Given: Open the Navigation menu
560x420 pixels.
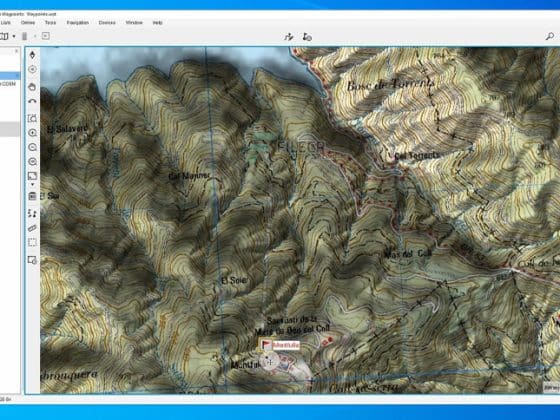Looking at the screenshot, I should pos(78,22).
